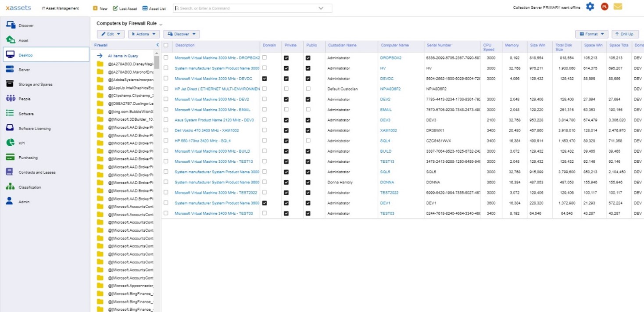Collapse the Firewall panel with the chevron

pos(157,45)
